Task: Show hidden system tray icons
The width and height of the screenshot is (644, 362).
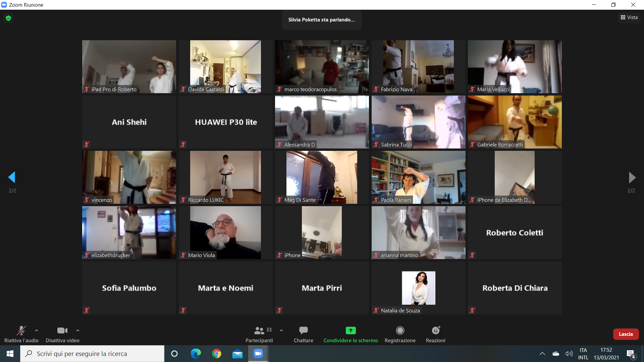Action: pos(542,354)
